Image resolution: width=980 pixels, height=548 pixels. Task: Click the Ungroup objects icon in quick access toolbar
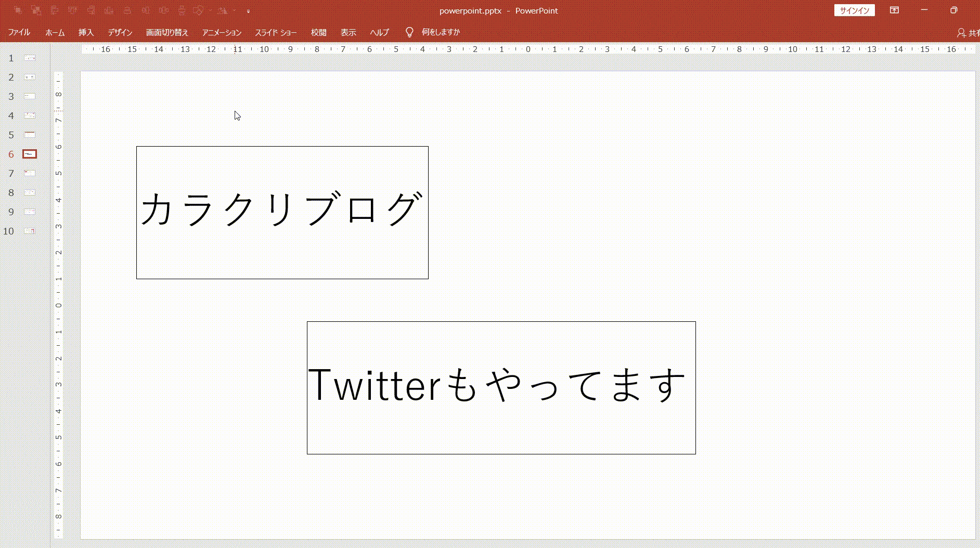click(x=36, y=10)
